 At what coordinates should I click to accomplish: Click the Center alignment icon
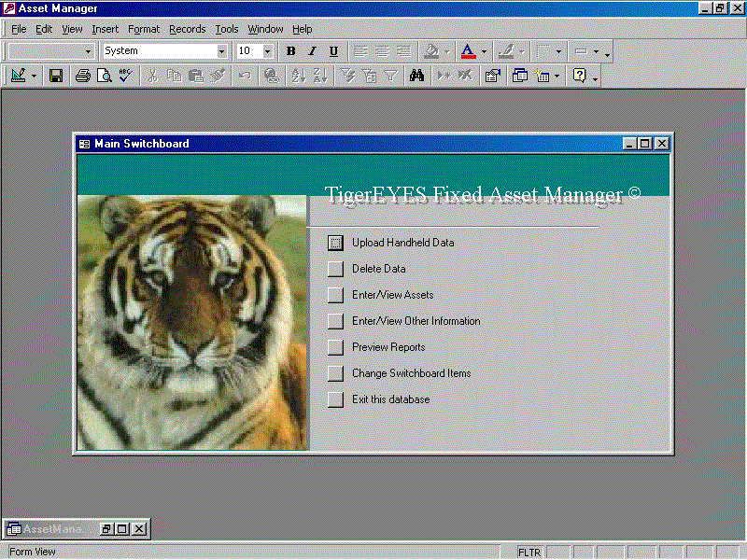pyautogui.click(x=382, y=51)
